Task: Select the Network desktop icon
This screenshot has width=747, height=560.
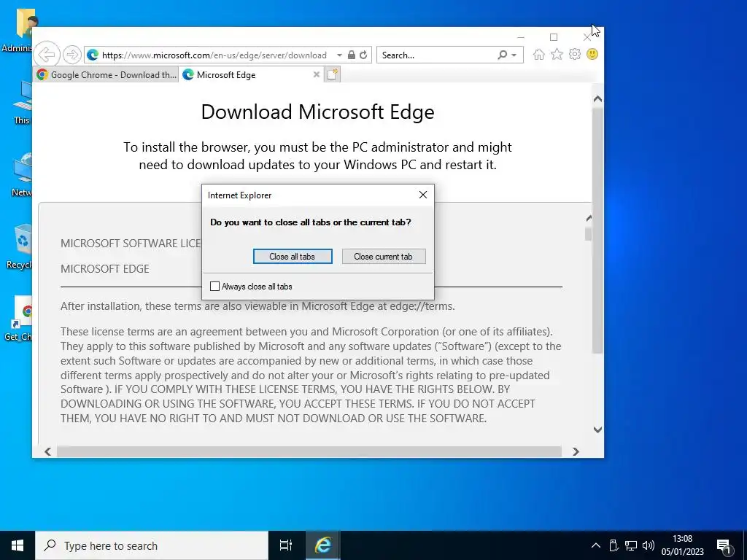Action: [x=21, y=175]
